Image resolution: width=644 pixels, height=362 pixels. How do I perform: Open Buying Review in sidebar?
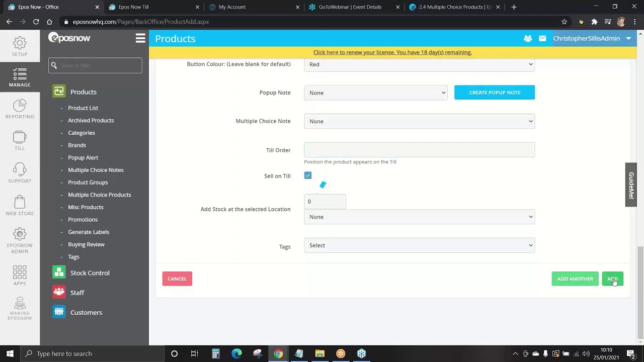click(87, 244)
